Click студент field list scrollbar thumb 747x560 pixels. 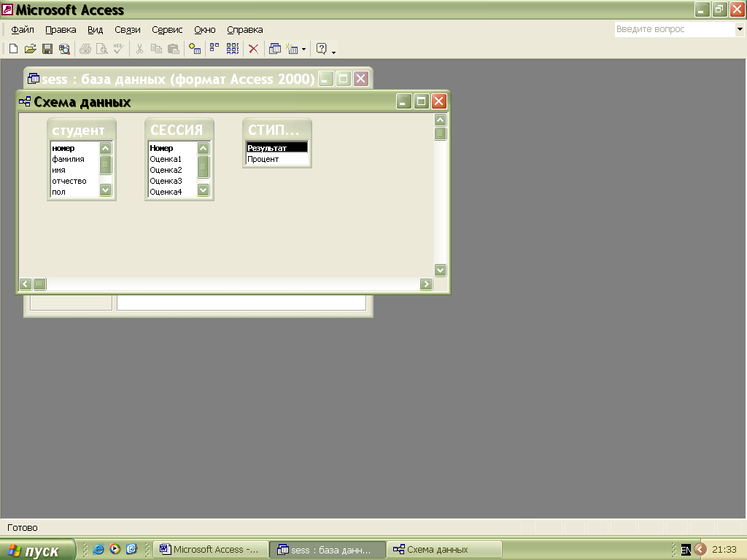tap(105, 165)
